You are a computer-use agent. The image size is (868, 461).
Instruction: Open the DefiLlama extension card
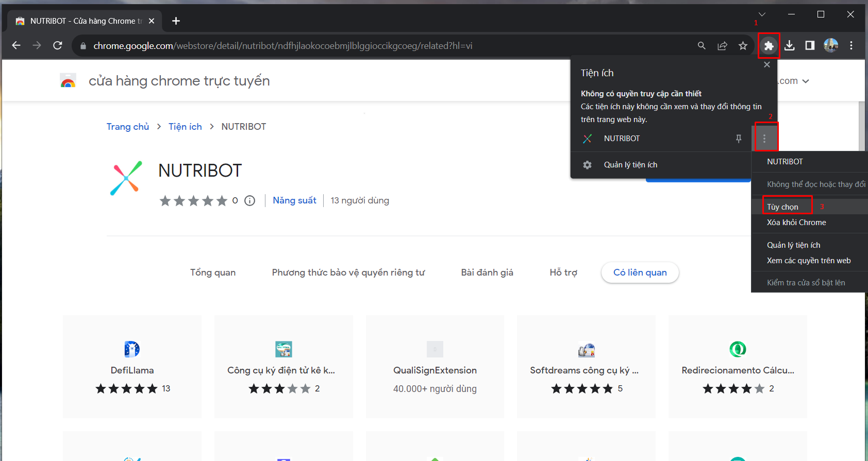[x=132, y=367]
